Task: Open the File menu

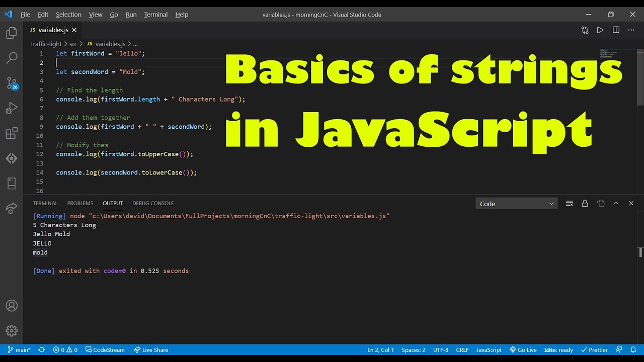Action: [x=25, y=15]
